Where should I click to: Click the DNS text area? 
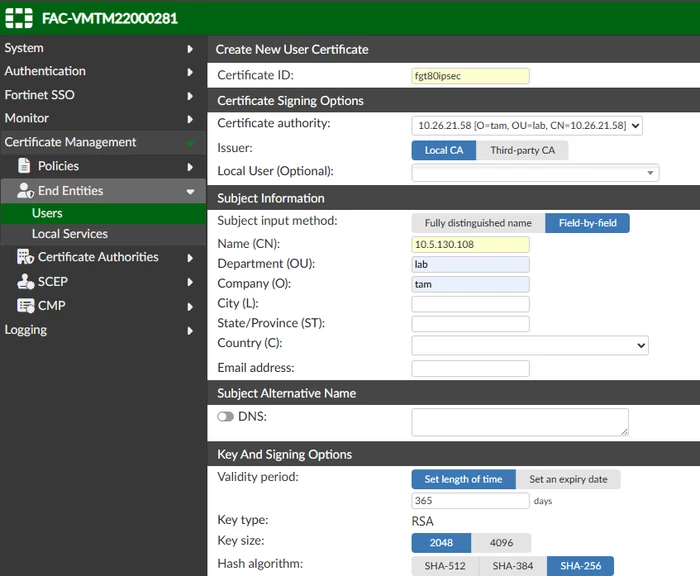520,422
